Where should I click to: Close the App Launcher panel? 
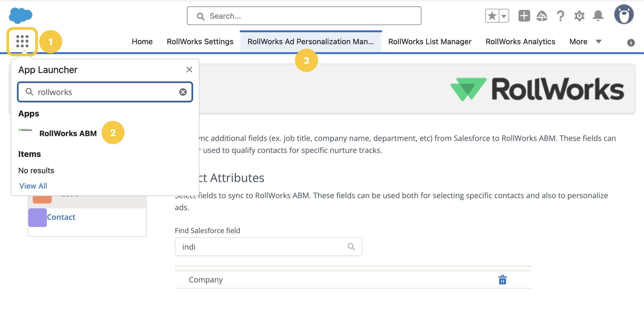point(189,70)
